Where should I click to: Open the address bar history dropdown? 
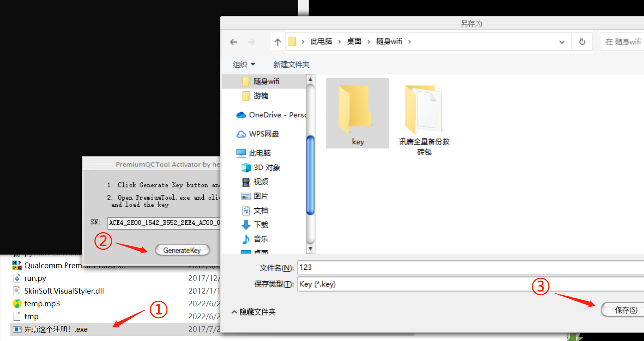coord(562,41)
